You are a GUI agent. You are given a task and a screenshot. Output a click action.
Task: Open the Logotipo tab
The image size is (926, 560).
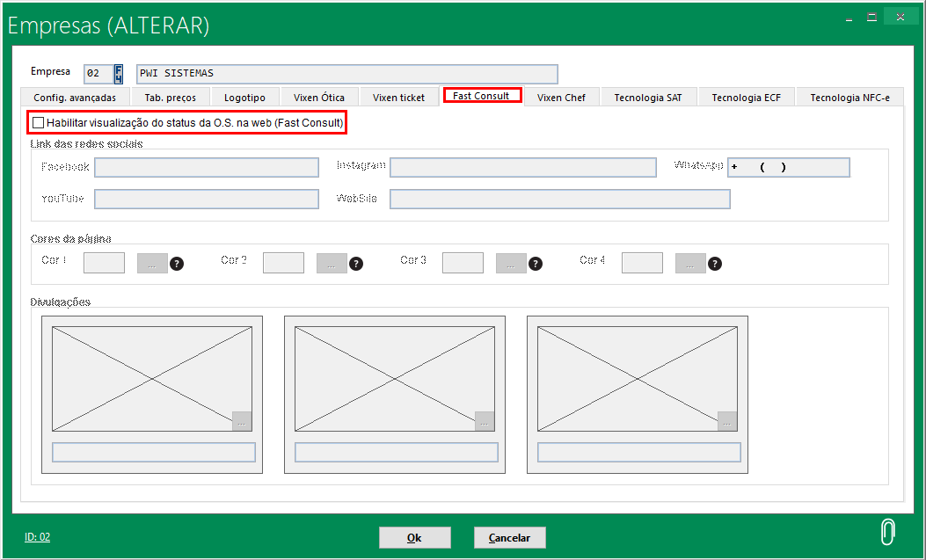244,98
